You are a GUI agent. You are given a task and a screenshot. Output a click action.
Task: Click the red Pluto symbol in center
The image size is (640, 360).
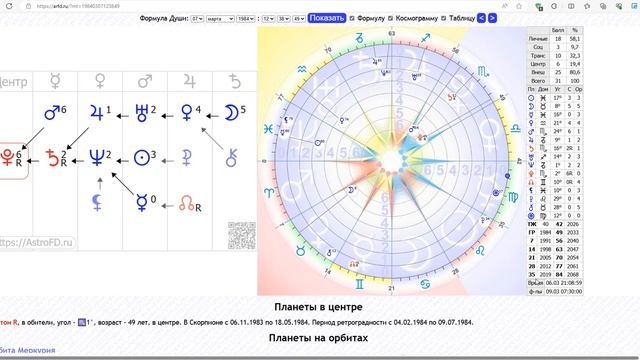(x=7, y=158)
